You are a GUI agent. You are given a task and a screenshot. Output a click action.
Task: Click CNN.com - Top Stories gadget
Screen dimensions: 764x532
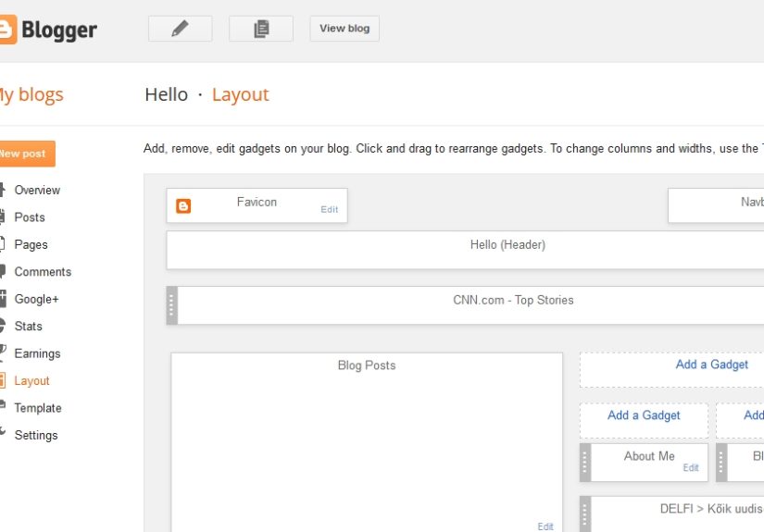pyautogui.click(x=465, y=305)
